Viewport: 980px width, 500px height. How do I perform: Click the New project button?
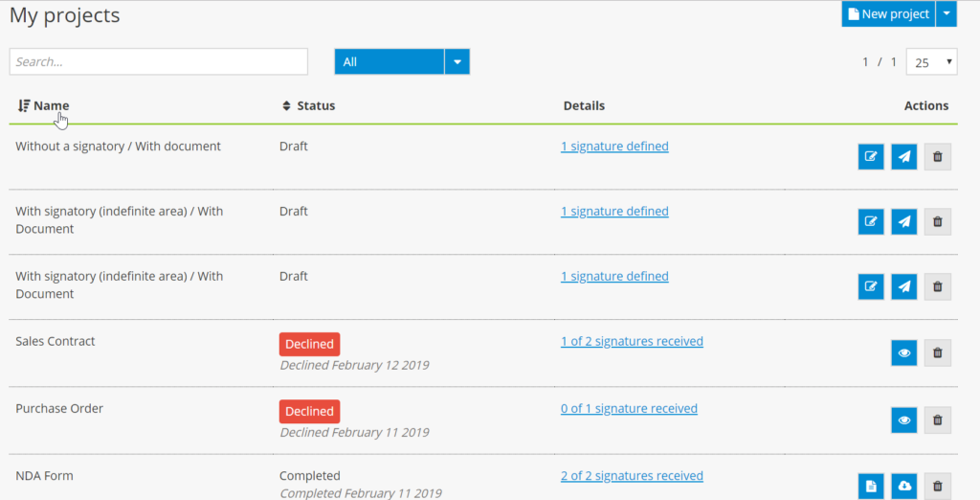[x=888, y=13]
